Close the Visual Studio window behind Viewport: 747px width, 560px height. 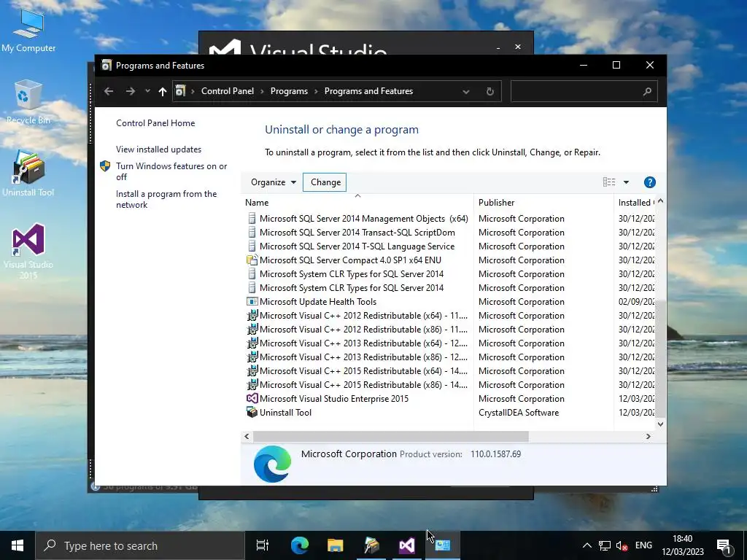pos(518,47)
